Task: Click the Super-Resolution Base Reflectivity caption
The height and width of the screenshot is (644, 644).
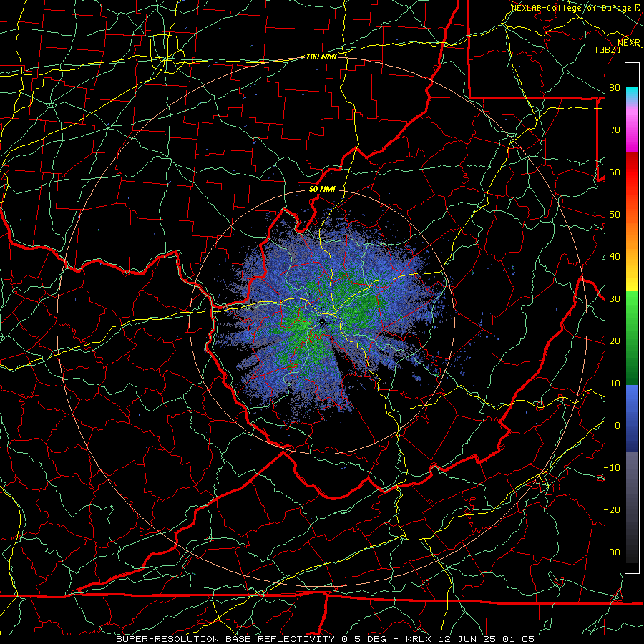Action: [x=225, y=639]
